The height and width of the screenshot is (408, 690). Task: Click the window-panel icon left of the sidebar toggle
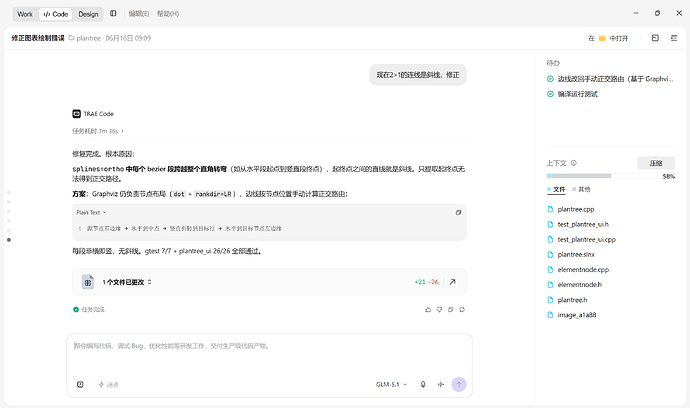click(655, 38)
